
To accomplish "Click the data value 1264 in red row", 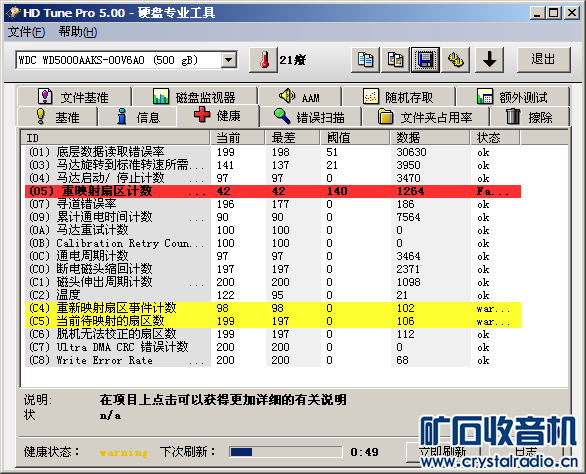I will [410, 191].
